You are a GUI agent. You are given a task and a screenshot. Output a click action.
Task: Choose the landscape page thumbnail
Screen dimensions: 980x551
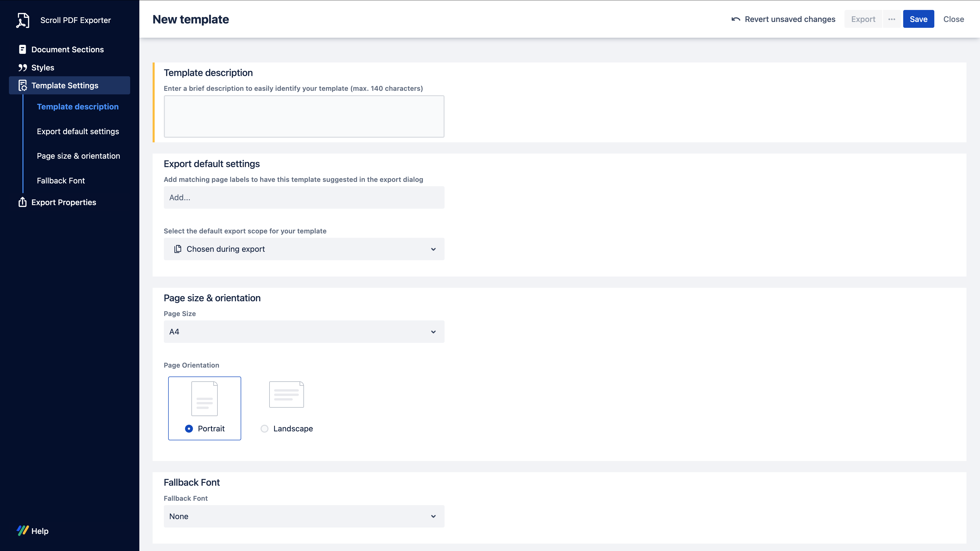pos(286,394)
